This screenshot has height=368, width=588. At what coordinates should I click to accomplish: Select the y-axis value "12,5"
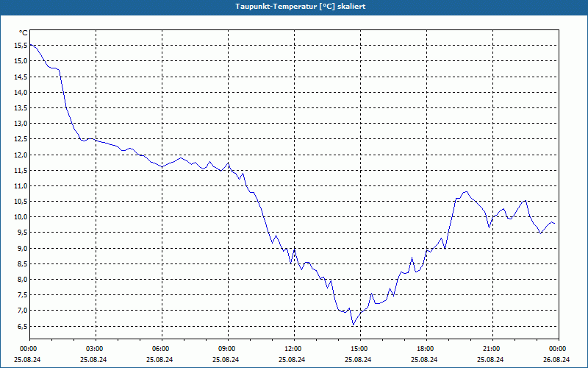click(x=21, y=139)
